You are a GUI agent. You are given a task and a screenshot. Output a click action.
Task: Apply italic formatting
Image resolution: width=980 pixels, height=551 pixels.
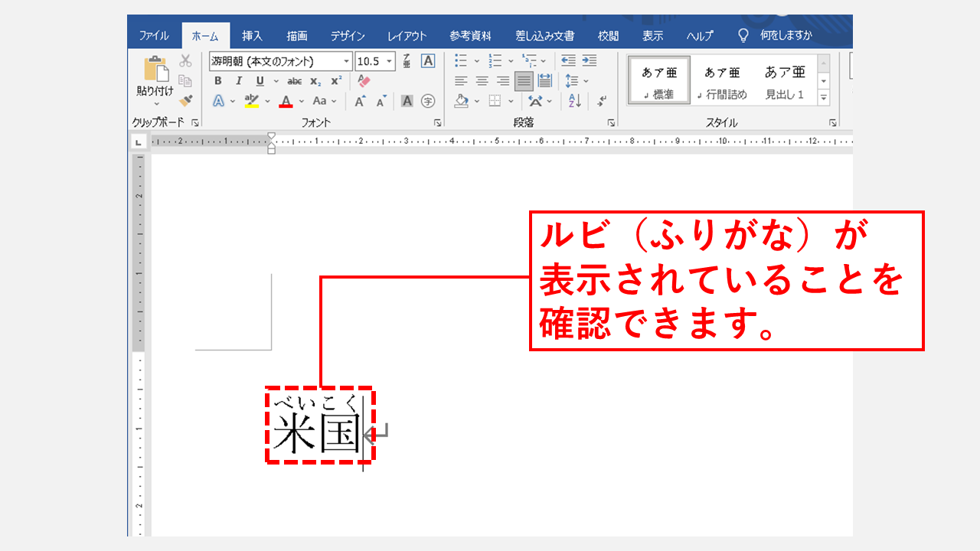239,80
